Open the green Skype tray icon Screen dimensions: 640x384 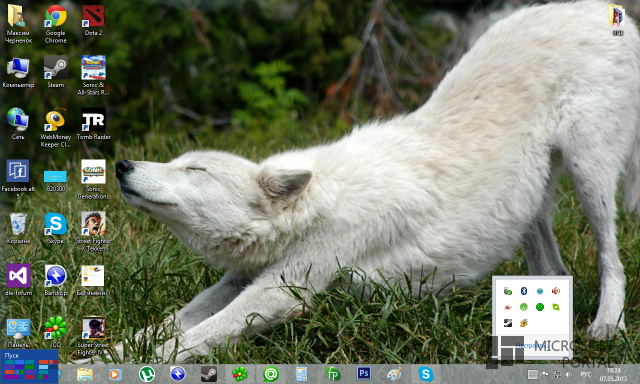[556, 307]
